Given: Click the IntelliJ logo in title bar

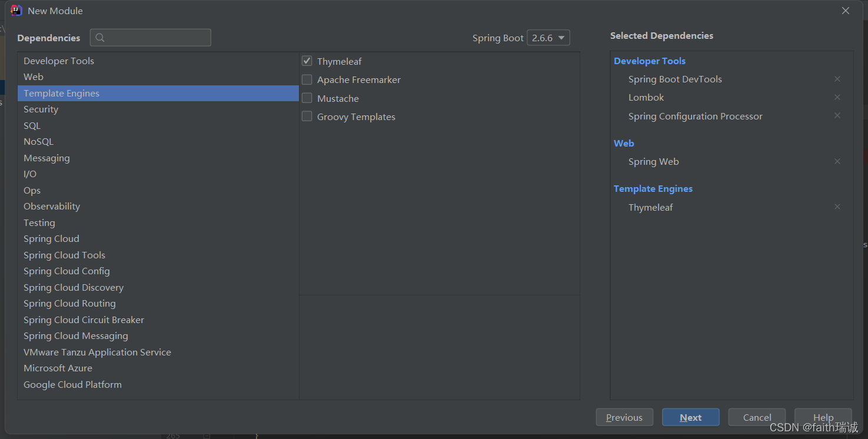Looking at the screenshot, I should [16, 11].
